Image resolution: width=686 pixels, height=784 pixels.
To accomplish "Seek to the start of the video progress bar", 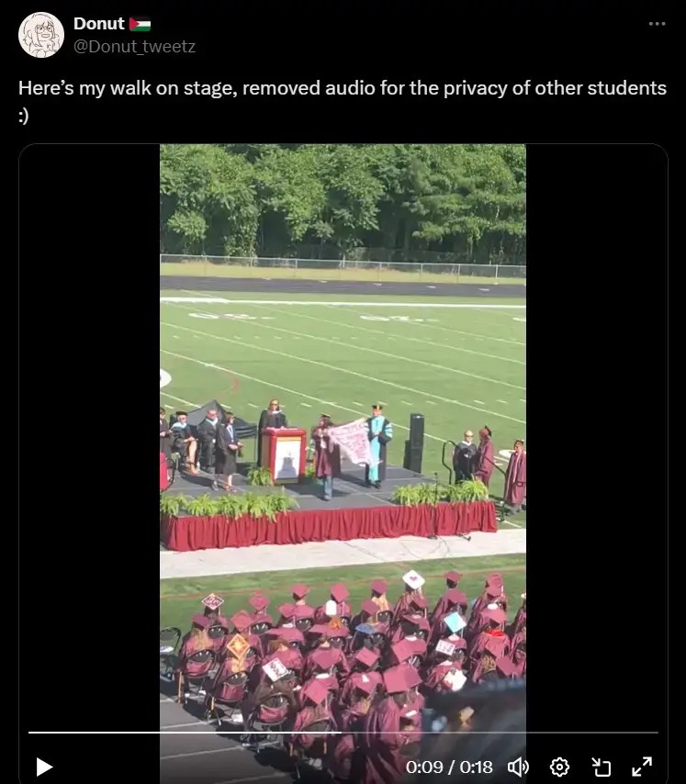I will pyautogui.click(x=30, y=733).
